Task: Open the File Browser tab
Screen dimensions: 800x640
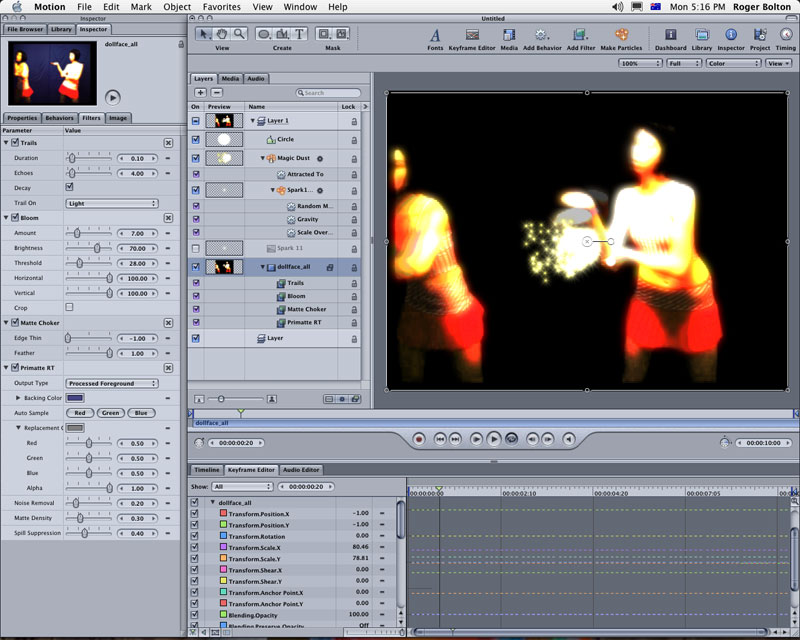Action: [x=24, y=29]
